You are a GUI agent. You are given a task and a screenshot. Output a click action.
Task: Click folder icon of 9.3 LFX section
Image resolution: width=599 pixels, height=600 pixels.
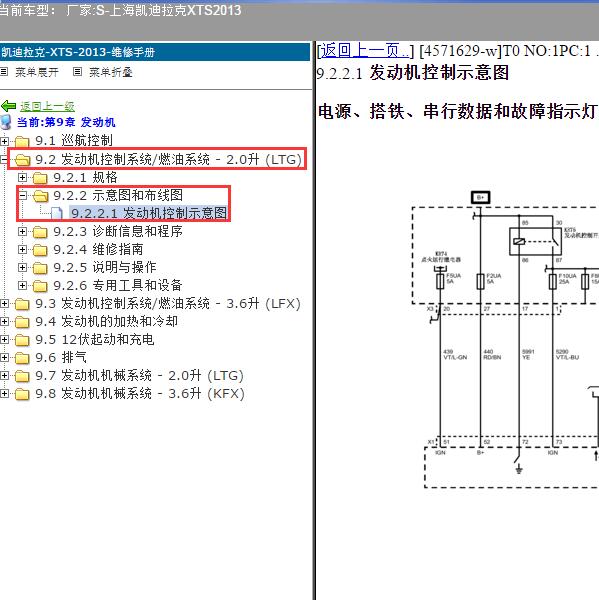(22, 304)
